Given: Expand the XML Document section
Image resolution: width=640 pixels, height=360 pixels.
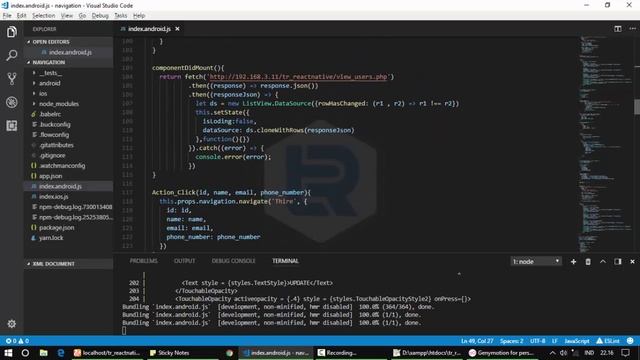Looking at the screenshot, I should pos(68,264).
